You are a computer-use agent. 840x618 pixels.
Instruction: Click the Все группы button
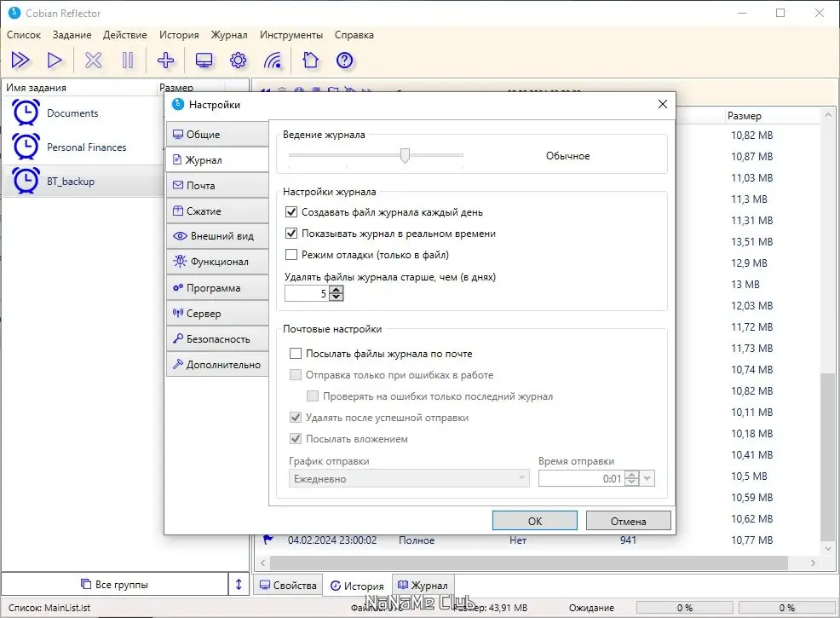(115, 584)
